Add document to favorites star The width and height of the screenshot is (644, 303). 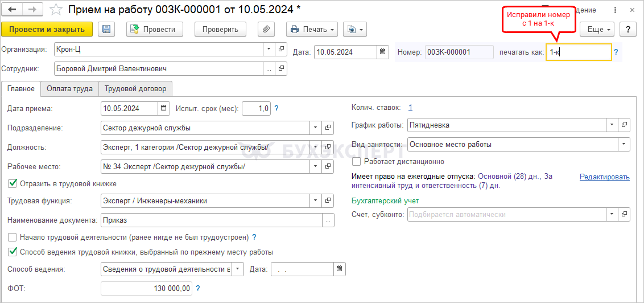[x=56, y=10]
